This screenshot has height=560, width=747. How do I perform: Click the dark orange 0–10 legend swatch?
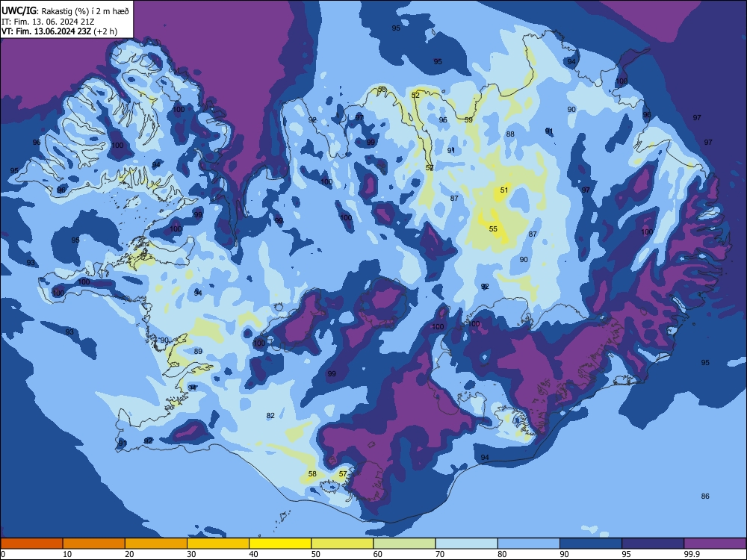coord(31,544)
